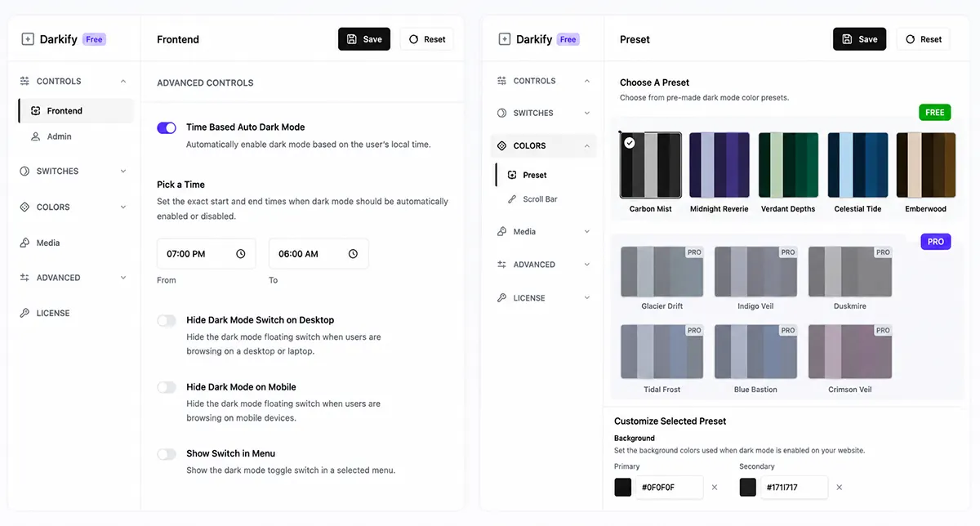Click the Controls sliders icon in right sidebar
The height and width of the screenshot is (526, 980).
point(501,81)
